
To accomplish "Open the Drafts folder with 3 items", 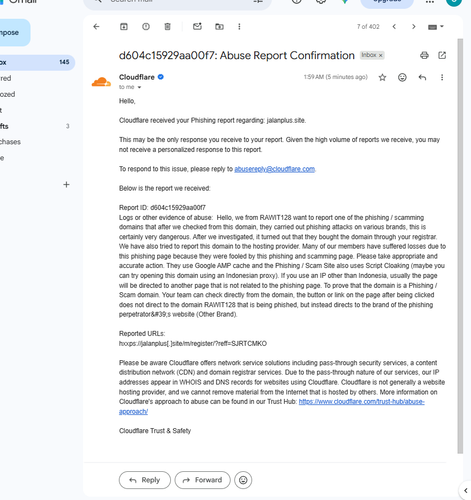I will [x=35, y=126].
